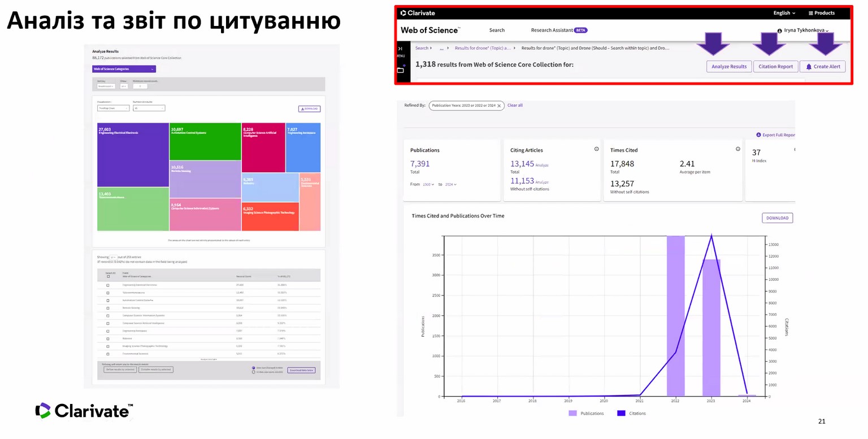
Task: Click the info icon on Times Cited card
Action: click(737, 149)
